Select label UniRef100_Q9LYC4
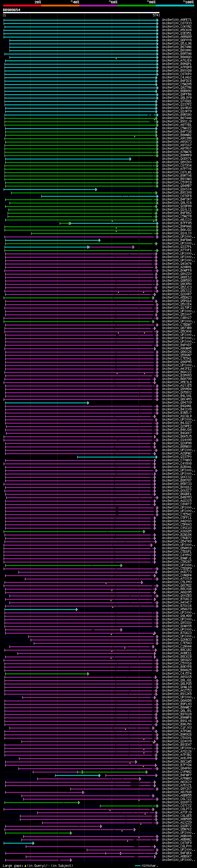197x868 pixels. click(176, 203)
